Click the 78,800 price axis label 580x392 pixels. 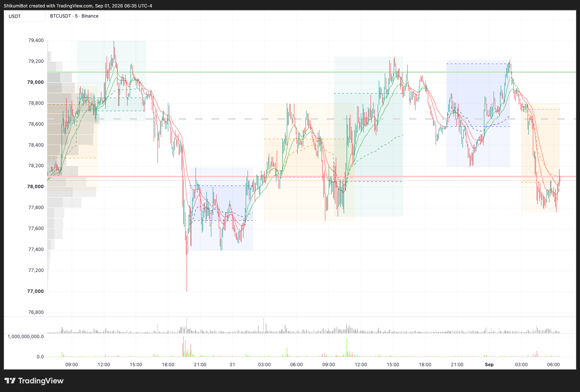pyautogui.click(x=36, y=103)
